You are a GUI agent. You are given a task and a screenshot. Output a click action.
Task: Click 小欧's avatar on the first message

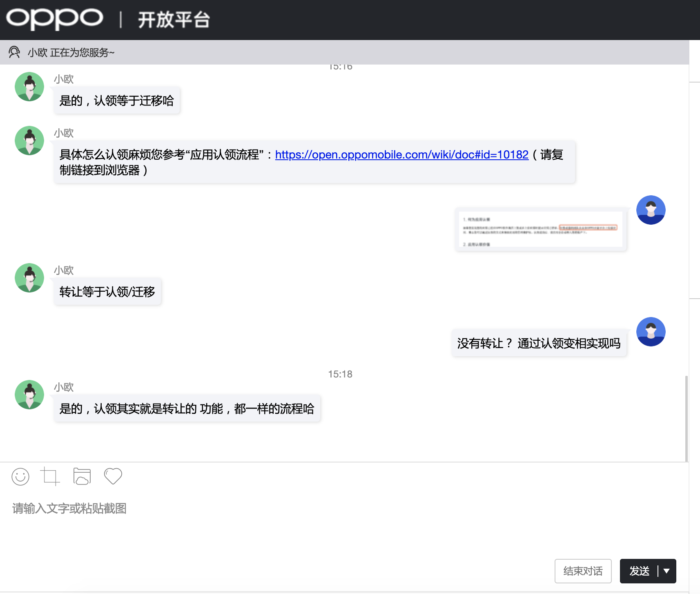[29, 86]
